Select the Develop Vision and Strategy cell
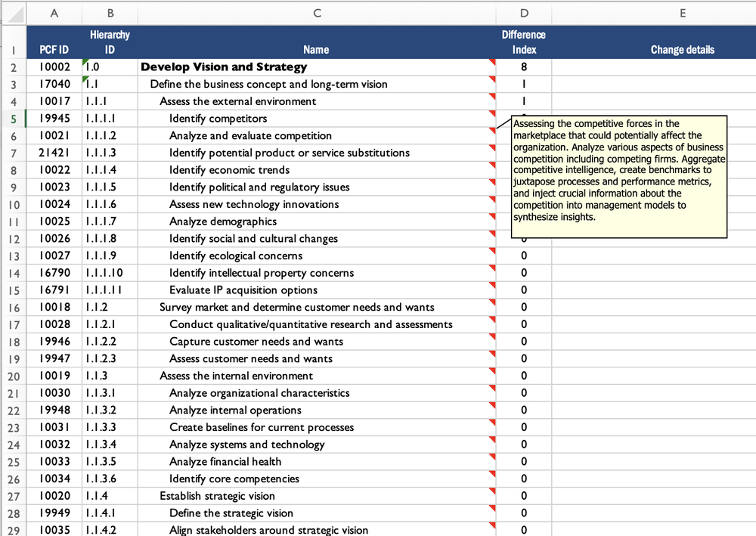Viewport: 756px width, 536px height. [x=224, y=67]
